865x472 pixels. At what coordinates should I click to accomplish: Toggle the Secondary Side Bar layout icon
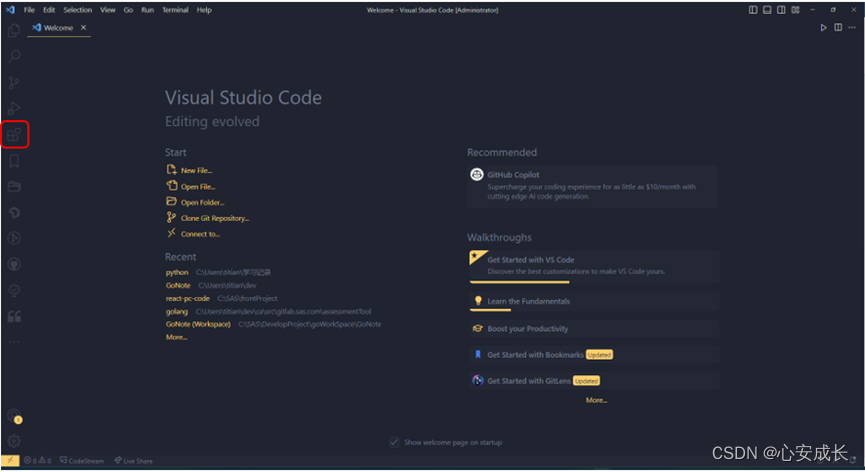click(781, 10)
